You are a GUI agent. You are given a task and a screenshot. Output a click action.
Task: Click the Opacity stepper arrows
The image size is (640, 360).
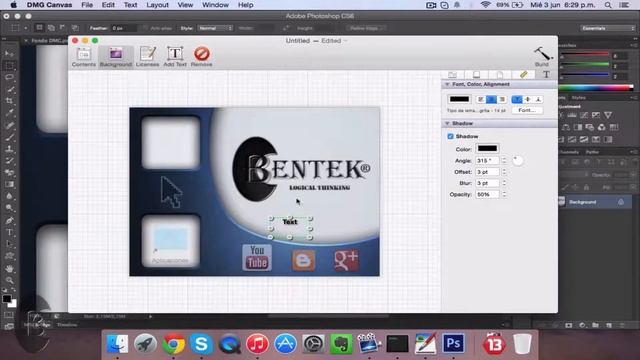504,195
